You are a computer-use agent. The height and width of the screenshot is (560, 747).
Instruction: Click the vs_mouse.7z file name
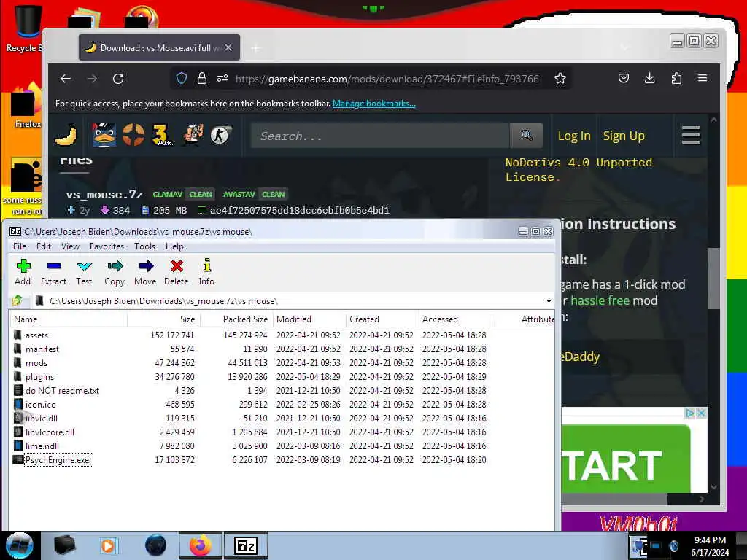click(x=104, y=195)
